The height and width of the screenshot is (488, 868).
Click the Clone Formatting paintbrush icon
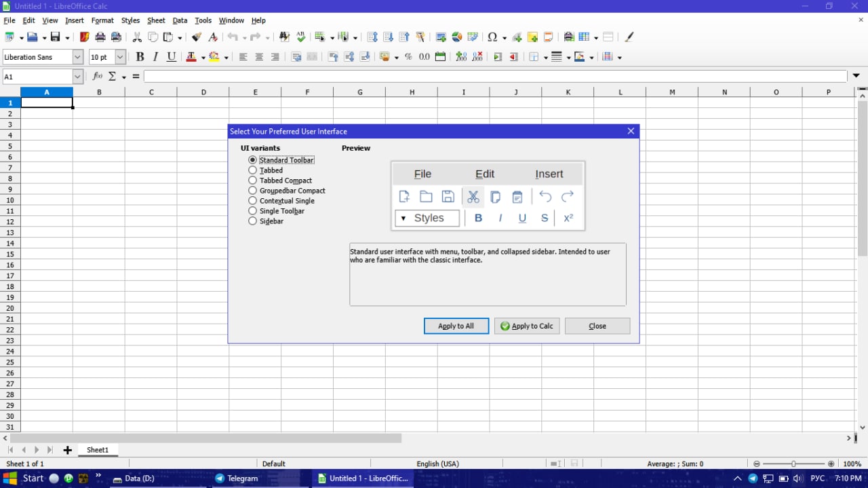coord(197,37)
